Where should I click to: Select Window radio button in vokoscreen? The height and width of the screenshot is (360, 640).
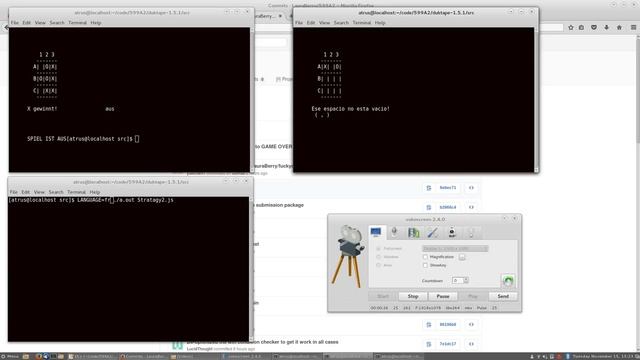pos(378,257)
